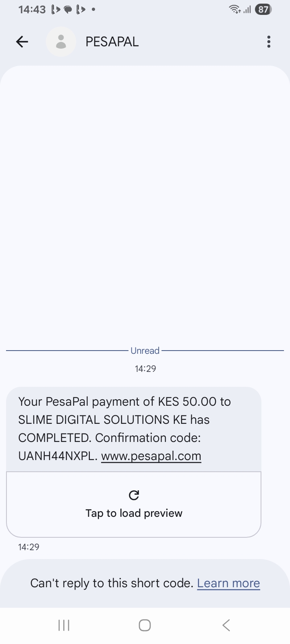The height and width of the screenshot is (644, 290).
Task: Go back using the top-left arrow
Action: pos(22,41)
